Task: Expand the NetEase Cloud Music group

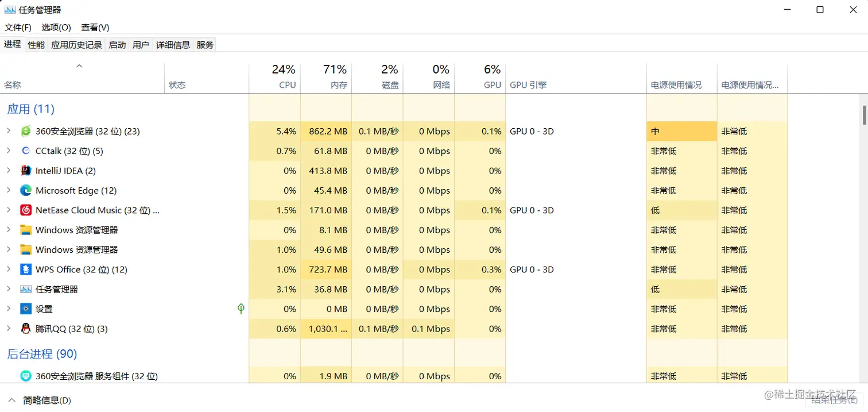Action: coord(9,210)
